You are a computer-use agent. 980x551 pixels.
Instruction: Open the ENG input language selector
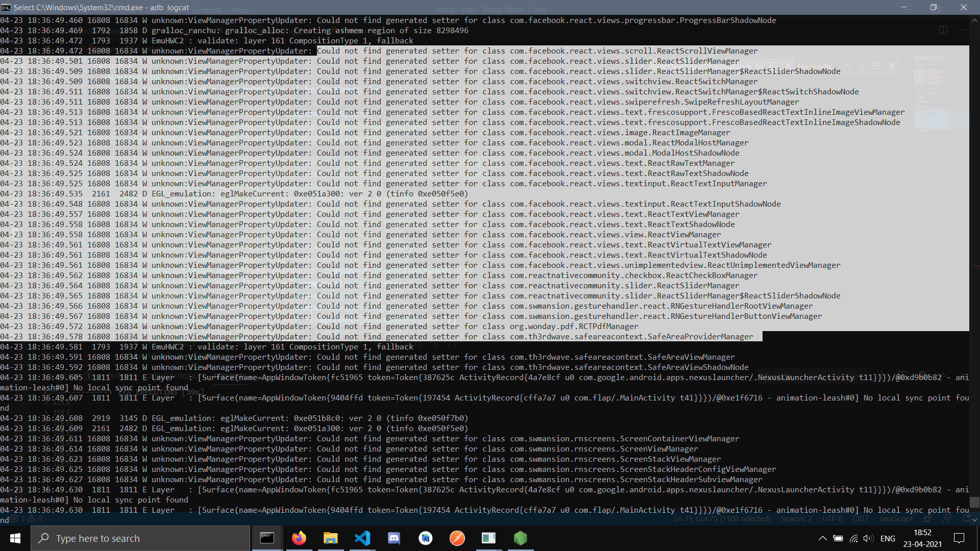[x=888, y=538]
